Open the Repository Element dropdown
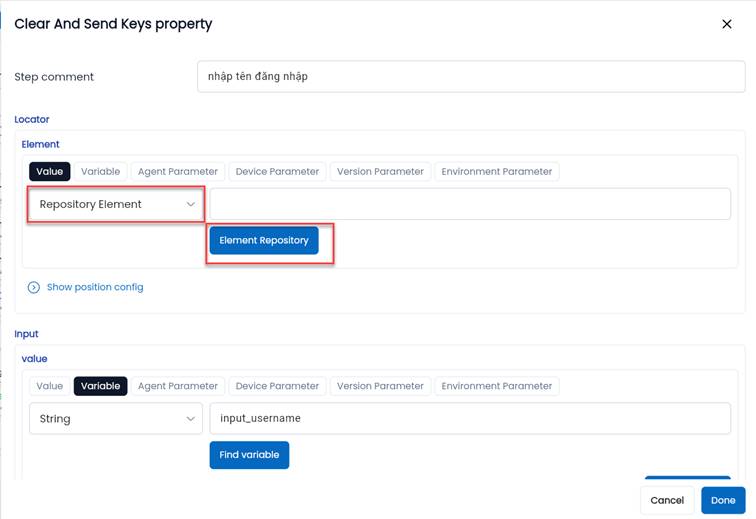The width and height of the screenshot is (756, 519). 116,204
